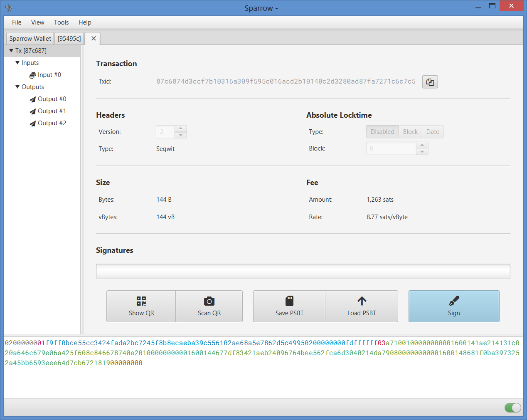
Task: Copy the transaction ID to clipboard
Action: coord(430,82)
